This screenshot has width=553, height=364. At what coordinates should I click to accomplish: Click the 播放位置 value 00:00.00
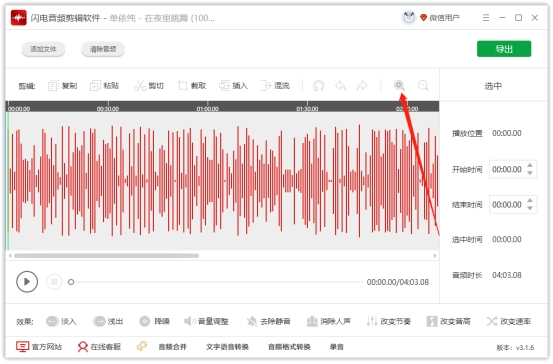click(507, 133)
